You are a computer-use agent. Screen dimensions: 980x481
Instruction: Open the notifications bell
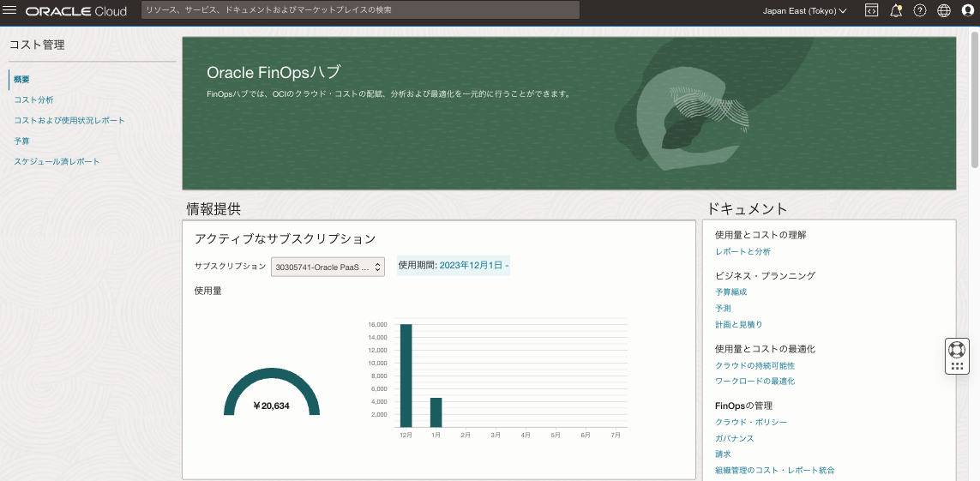pos(896,10)
